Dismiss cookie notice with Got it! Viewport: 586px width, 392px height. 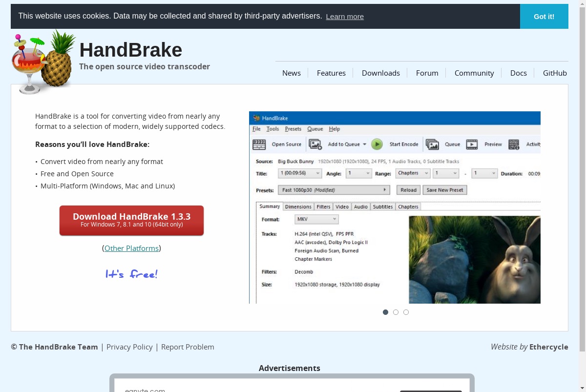coord(544,16)
